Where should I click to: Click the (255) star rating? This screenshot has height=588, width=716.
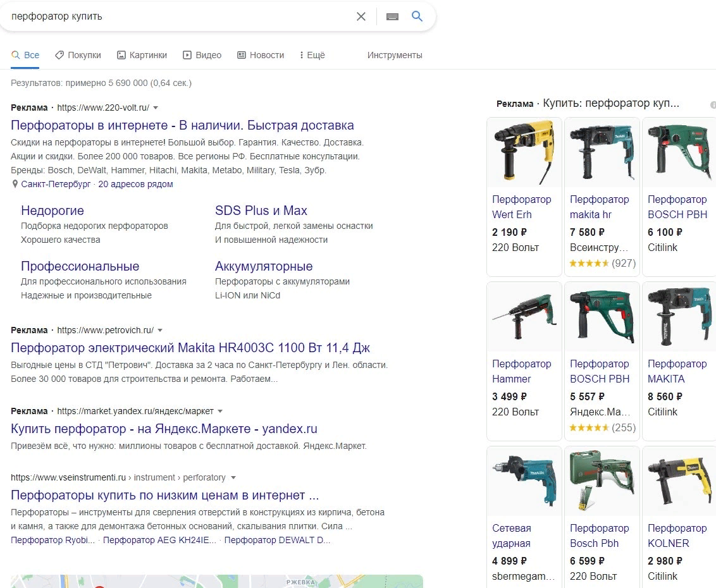(x=603, y=427)
